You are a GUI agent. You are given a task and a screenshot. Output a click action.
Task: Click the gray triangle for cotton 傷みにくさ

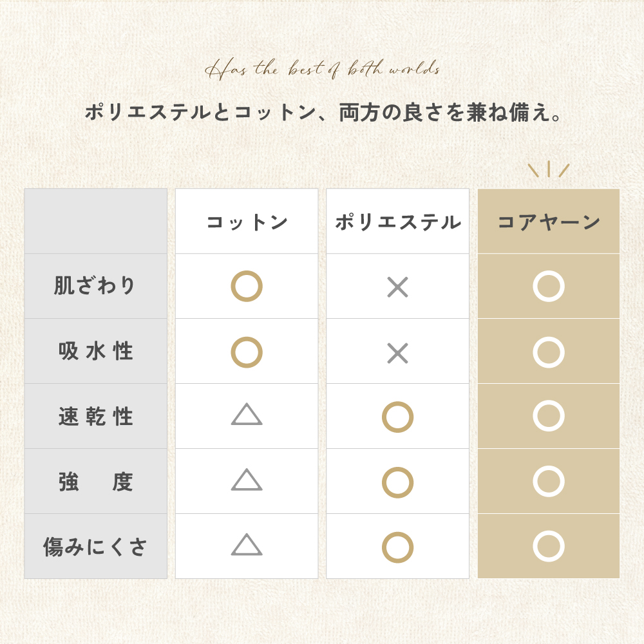coord(247,545)
